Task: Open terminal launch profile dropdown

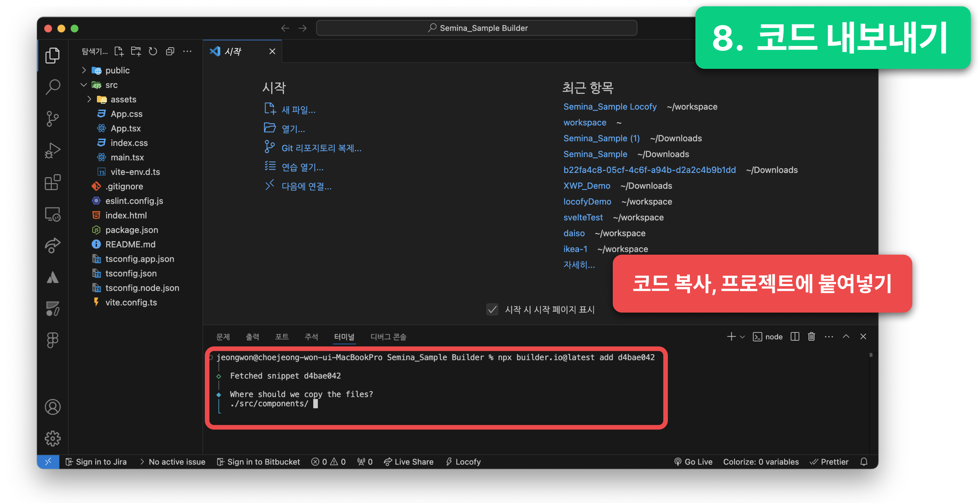Action: [742, 336]
